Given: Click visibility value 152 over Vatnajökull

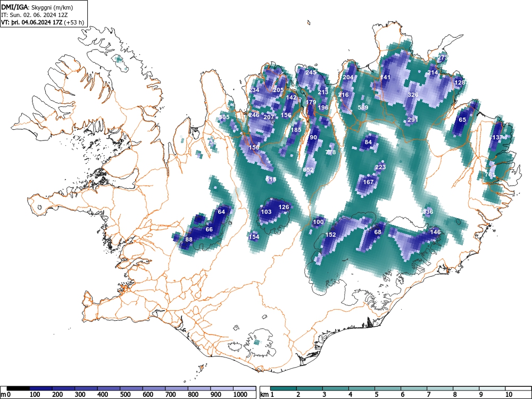Looking at the screenshot, I should [330, 235].
